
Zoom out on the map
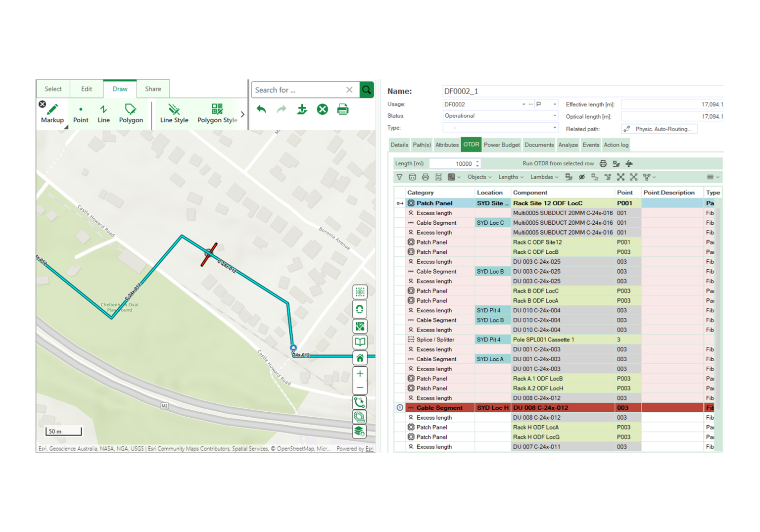(360, 387)
